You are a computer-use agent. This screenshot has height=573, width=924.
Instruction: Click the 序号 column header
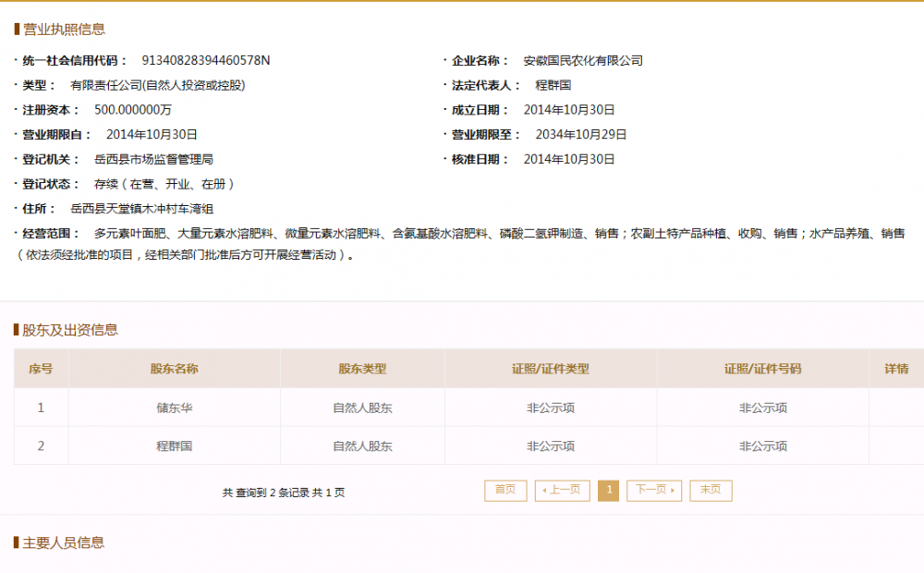coord(41,369)
